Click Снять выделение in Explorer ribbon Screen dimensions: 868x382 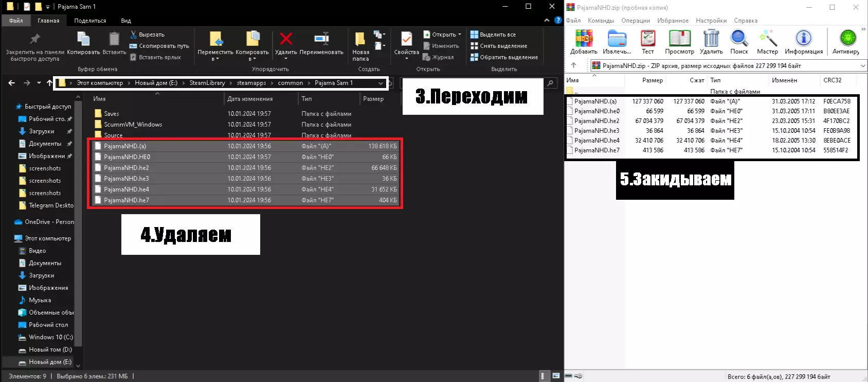(499, 46)
